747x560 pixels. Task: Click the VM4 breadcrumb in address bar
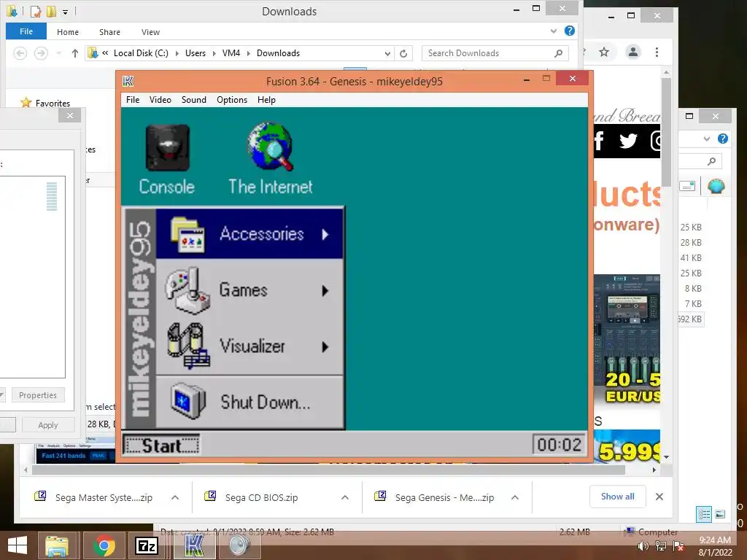tap(231, 53)
